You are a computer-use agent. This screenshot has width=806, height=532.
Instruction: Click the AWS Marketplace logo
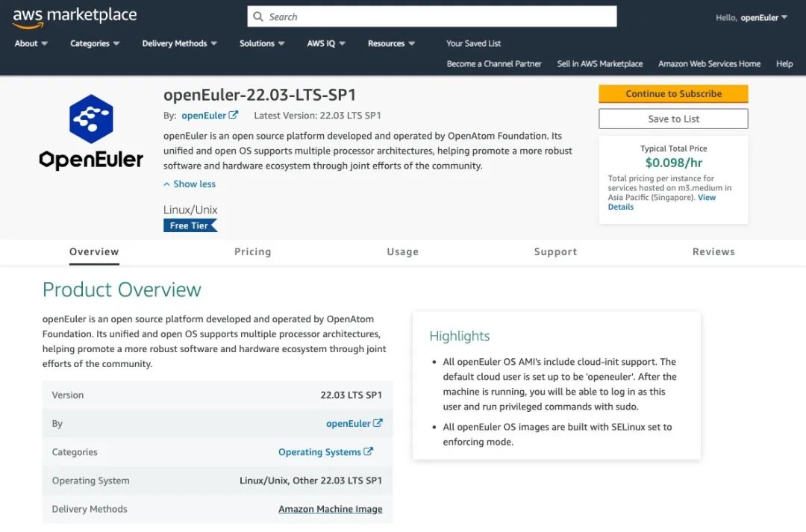pos(75,17)
